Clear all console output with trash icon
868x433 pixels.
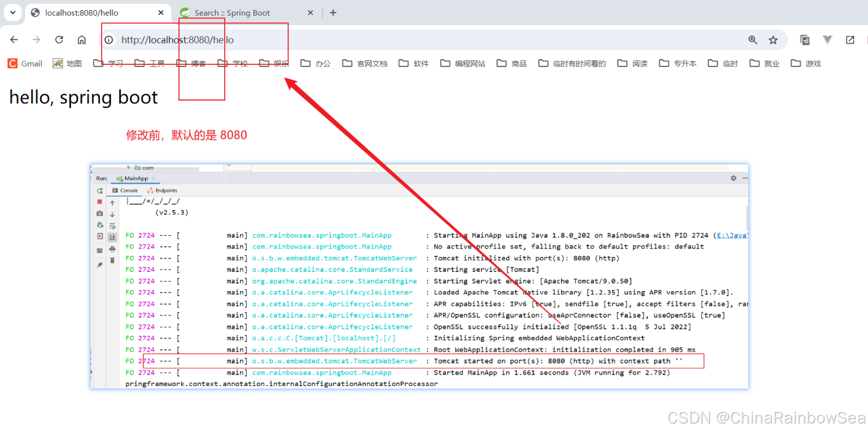(x=112, y=260)
